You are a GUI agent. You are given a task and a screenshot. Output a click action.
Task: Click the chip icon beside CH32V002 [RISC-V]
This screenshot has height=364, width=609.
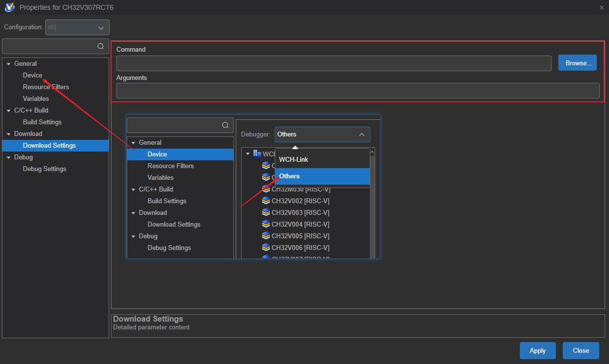click(x=266, y=200)
